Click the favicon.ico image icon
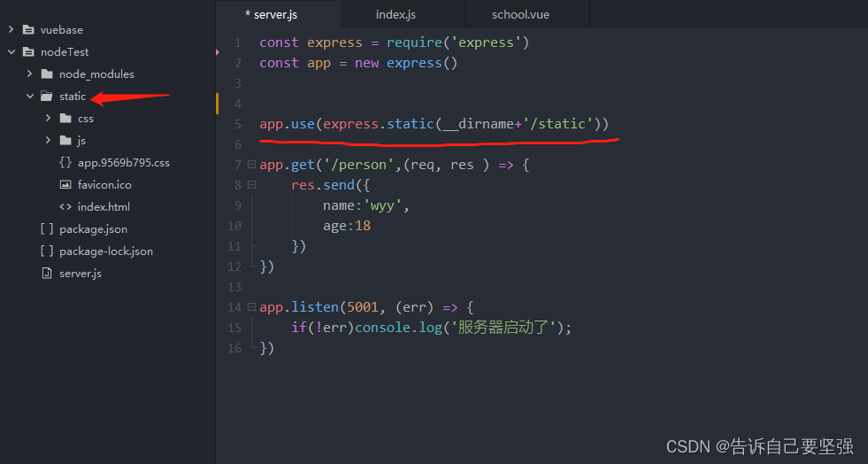This screenshot has height=464, width=868. click(65, 184)
